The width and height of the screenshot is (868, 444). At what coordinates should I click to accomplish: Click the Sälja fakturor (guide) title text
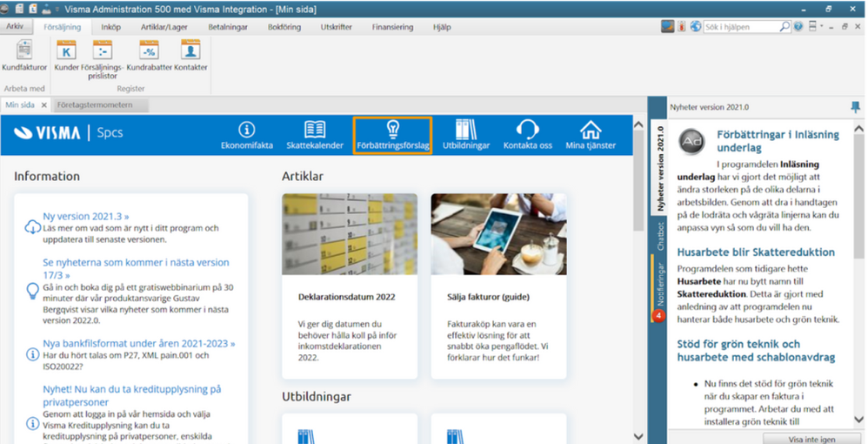(x=488, y=297)
